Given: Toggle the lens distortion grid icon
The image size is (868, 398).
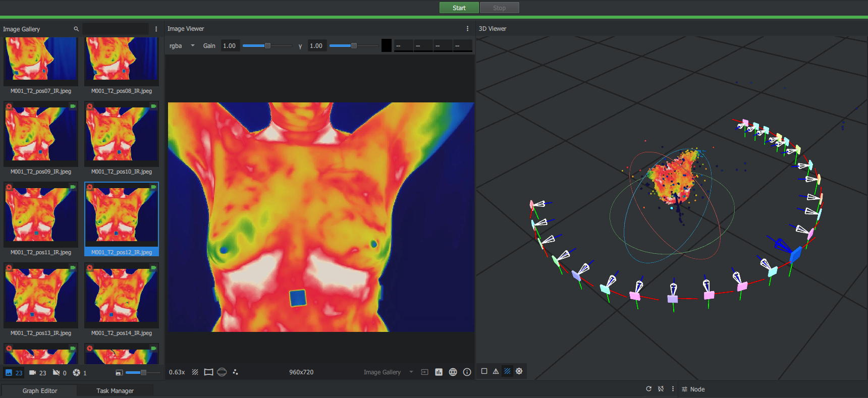Looking at the screenshot, I should click(x=208, y=372).
